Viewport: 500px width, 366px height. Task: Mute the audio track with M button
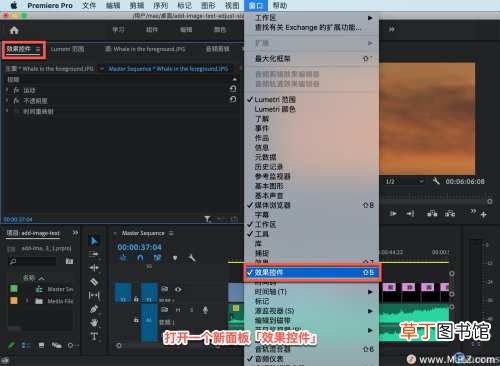click(x=178, y=310)
